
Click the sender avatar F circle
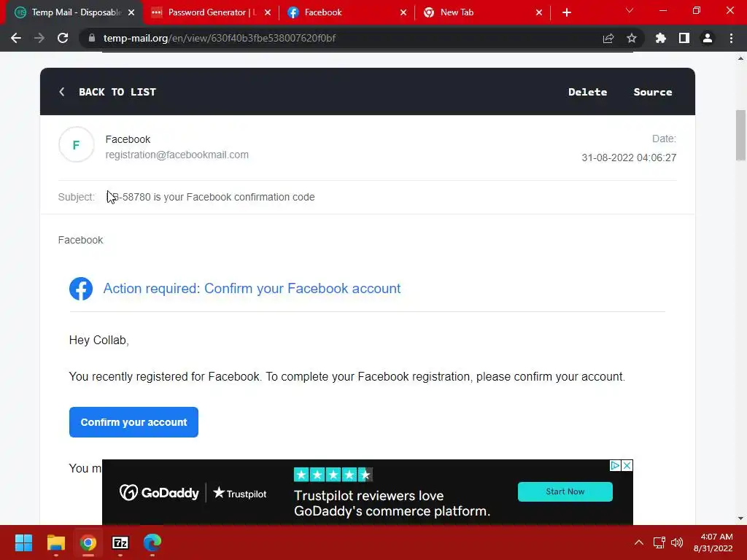click(x=76, y=145)
